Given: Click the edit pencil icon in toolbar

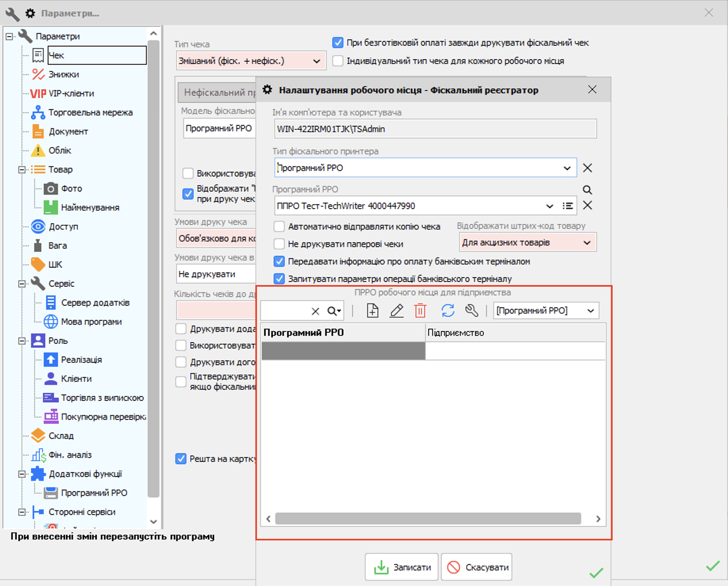Looking at the screenshot, I should (x=397, y=310).
